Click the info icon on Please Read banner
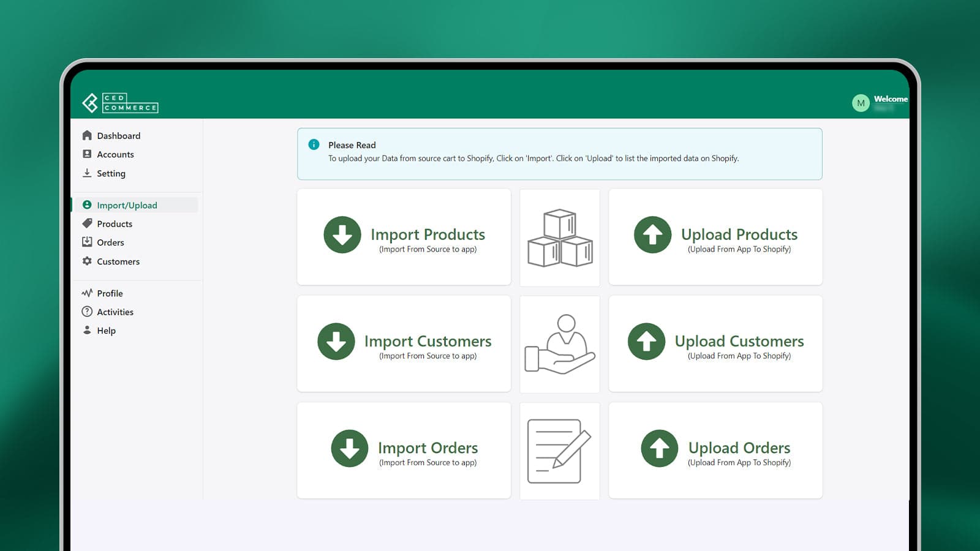This screenshot has width=980, height=551. 314,144
